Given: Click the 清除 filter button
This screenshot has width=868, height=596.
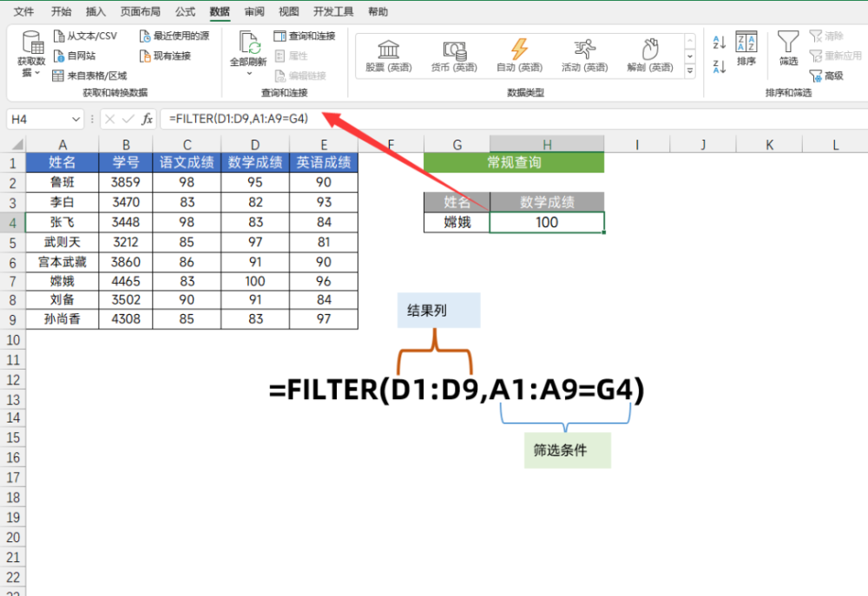Looking at the screenshot, I should [x=826, y=36].
